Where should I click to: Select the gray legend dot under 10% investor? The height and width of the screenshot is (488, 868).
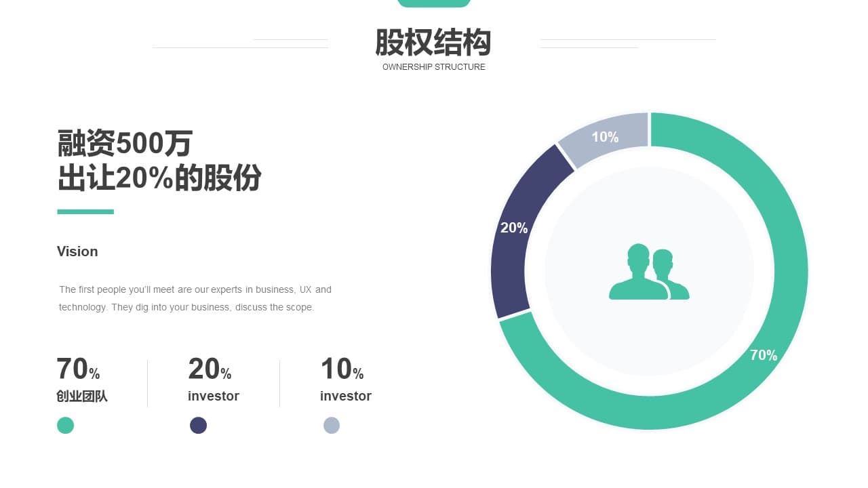[331, 426]
